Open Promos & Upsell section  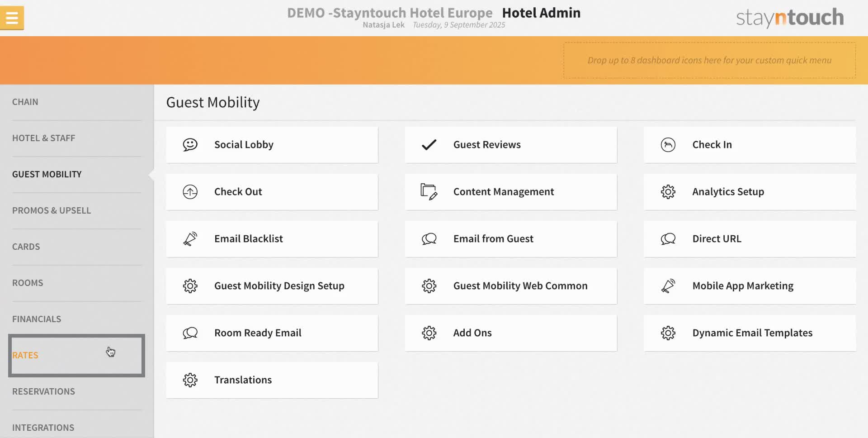pyautogui.click(x=77, y=211)
